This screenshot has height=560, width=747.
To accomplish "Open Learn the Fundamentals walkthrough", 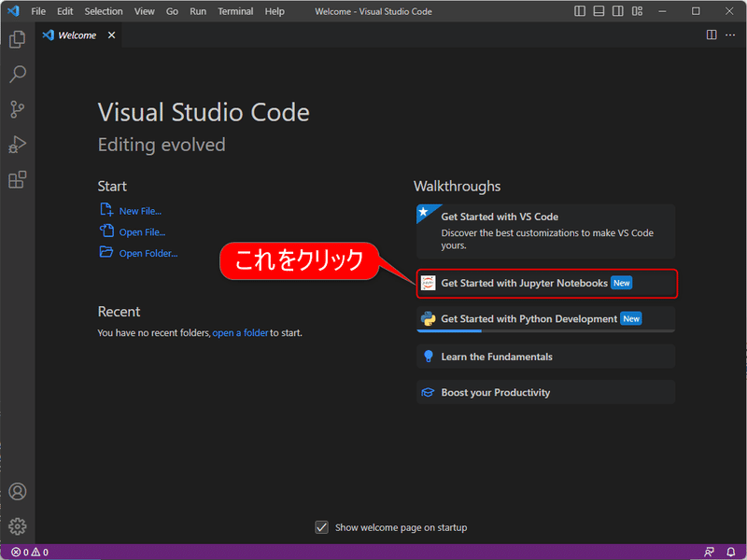I will pos(545,357).
